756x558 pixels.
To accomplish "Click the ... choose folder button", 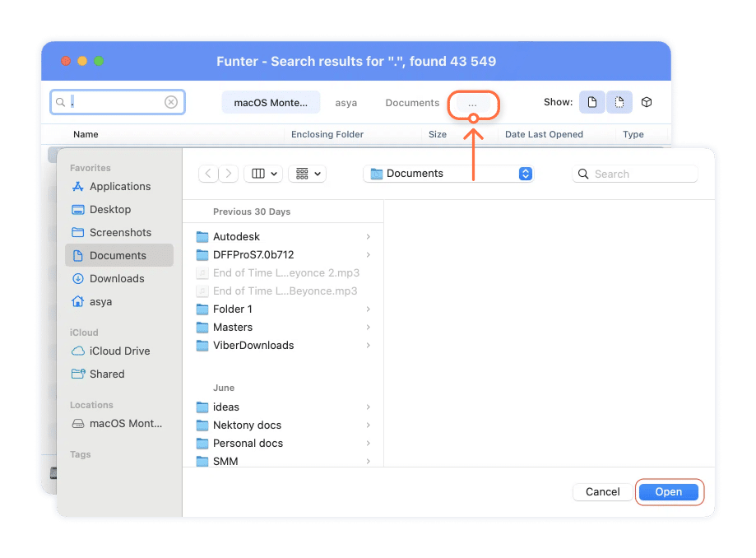I will click(472, 103).
